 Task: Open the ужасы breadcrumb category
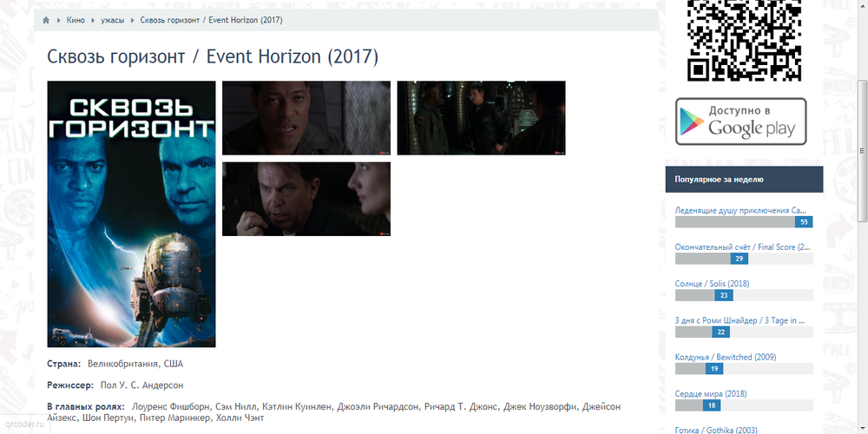[x=112, y=21]
